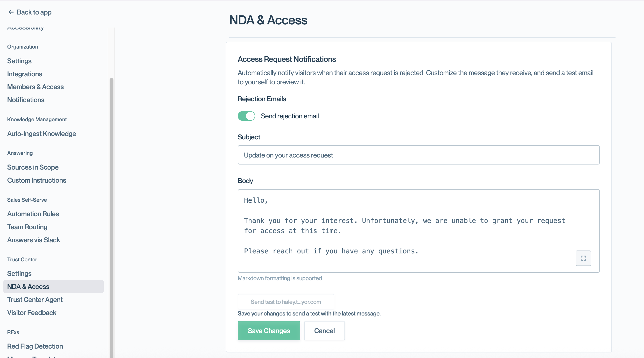This screenshot has height=358, width=644.
Task: Expand the Body editor to fullscreen
Action: (583, 258)
